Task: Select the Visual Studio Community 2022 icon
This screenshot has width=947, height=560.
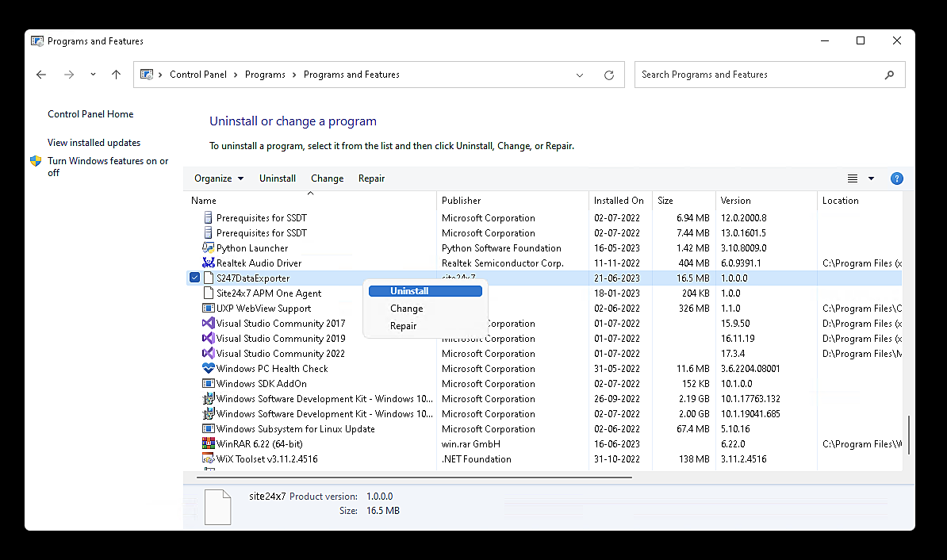Action: click(x=208, y=353)
